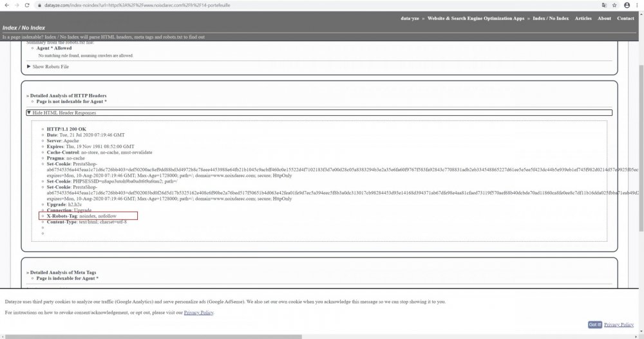Screen dimensions: 644x339
Task: Click the Agent * Allowed text
Action: click(54, 48)
